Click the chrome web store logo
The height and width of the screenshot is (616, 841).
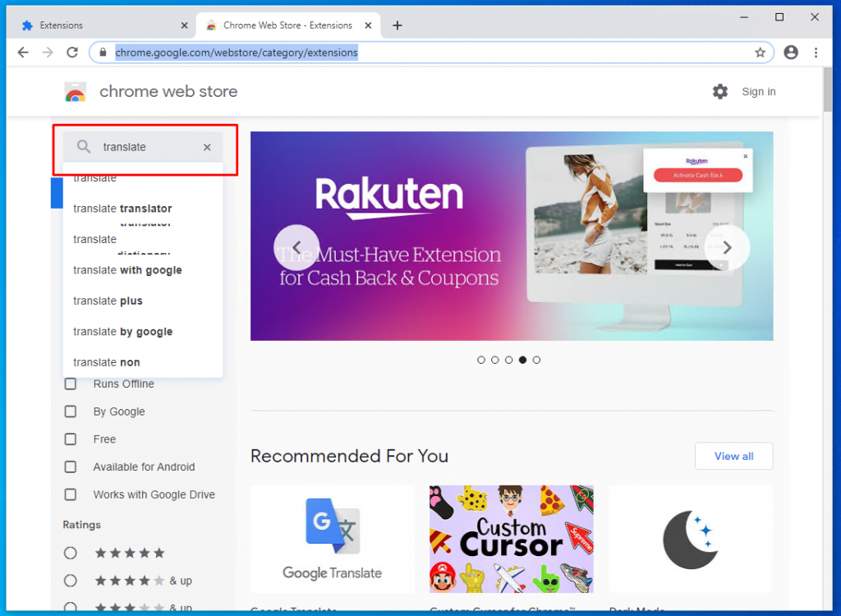click(75, 92)
